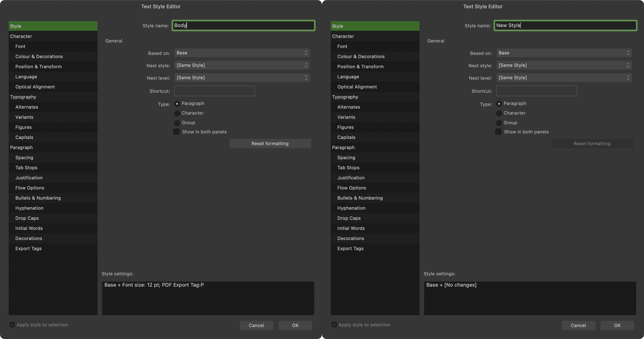The width and height of the screenshot is (644, 339).
Task: Open Based on dropdown in New Style editor
Action: [564, 53]
